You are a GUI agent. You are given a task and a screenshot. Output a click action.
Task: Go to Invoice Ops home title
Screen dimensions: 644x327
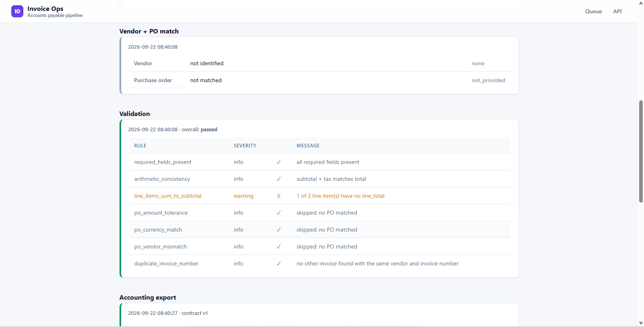click(x=45, y=8)
